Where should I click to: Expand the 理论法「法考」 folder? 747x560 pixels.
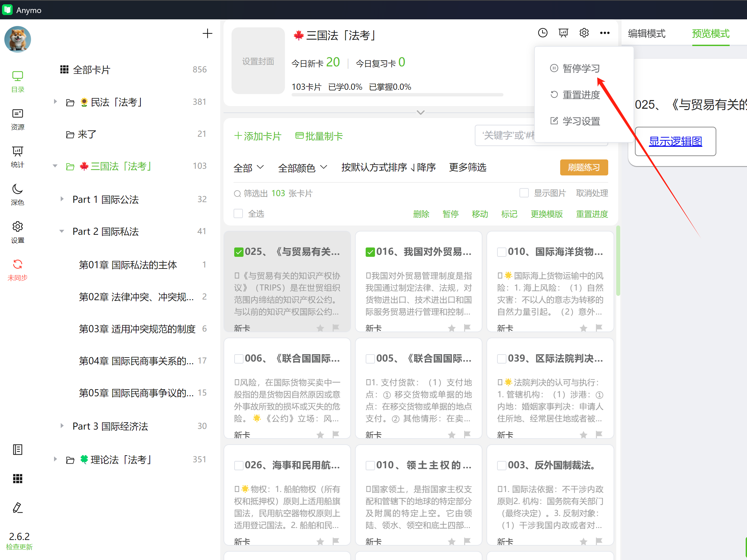(55, 459)
